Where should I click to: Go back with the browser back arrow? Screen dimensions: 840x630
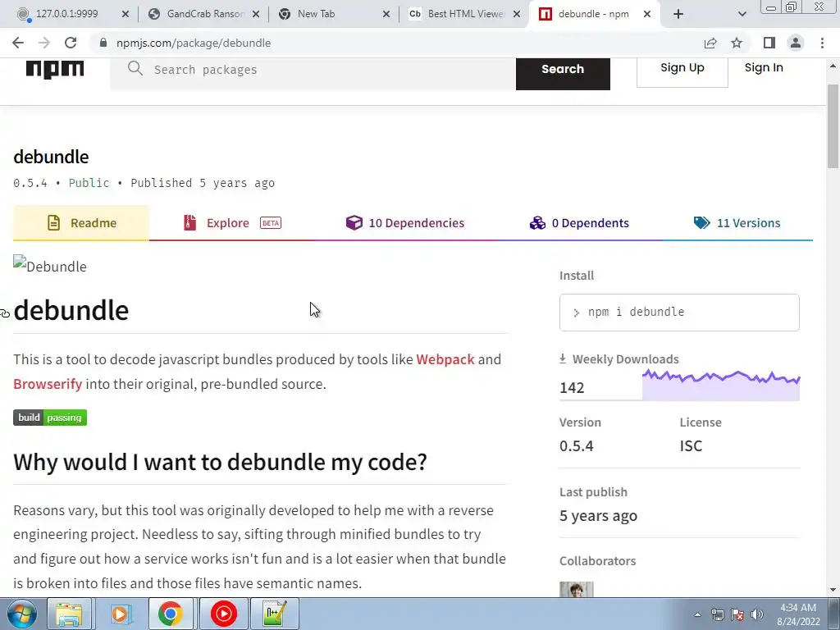18,43
